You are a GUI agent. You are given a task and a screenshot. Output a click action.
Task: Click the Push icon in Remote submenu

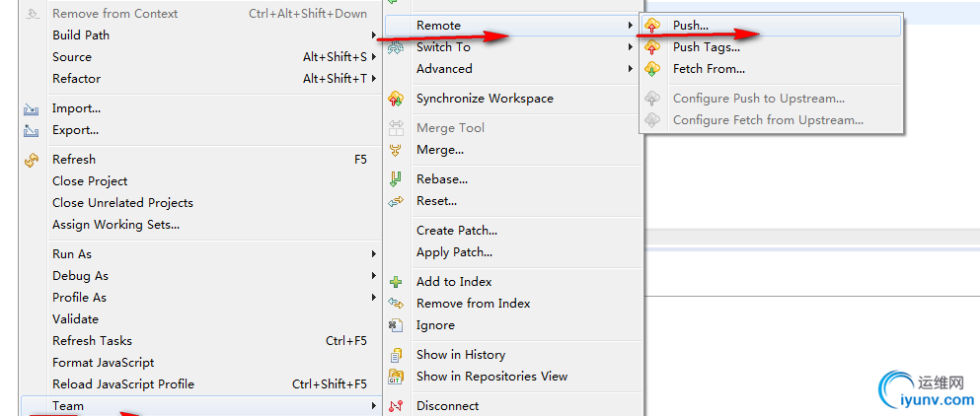(x=652, y=26)
